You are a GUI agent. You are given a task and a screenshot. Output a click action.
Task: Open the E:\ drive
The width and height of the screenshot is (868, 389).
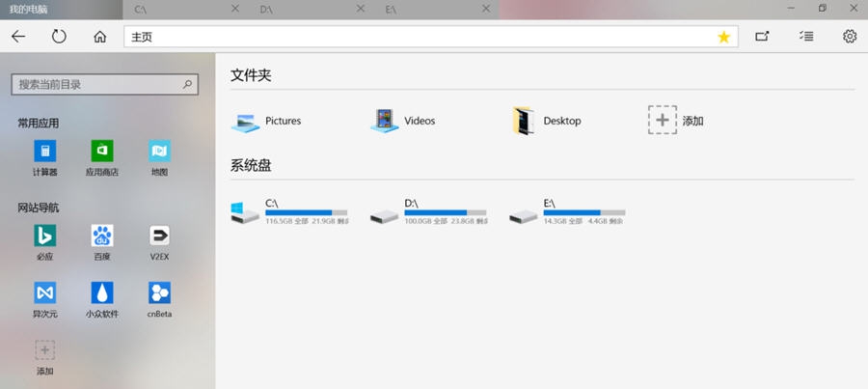click(567, 211)
